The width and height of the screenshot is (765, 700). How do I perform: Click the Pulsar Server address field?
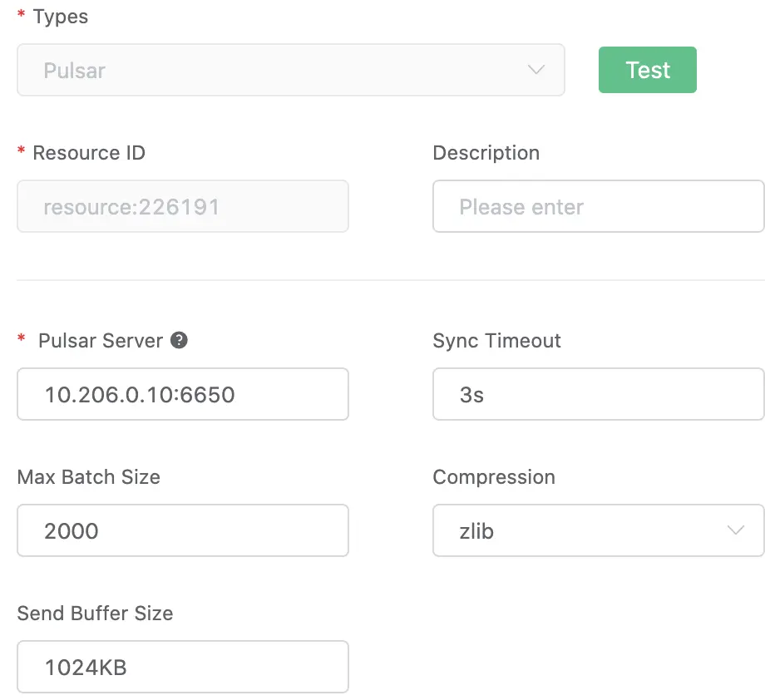click(x=183, y=394)
